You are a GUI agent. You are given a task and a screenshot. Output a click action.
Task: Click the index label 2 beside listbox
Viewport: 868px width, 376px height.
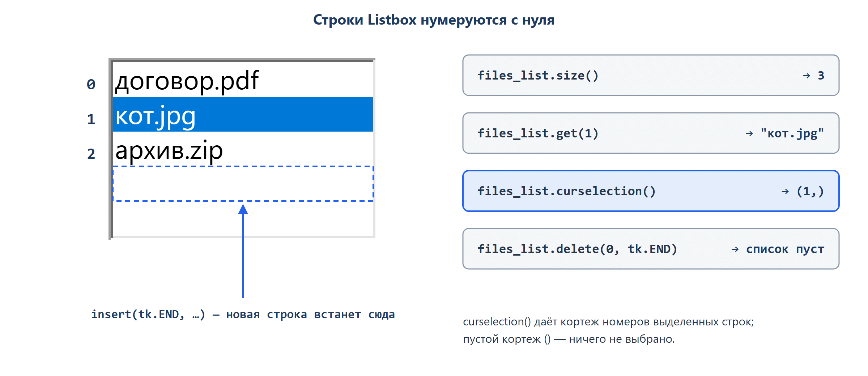click(91, 154)
